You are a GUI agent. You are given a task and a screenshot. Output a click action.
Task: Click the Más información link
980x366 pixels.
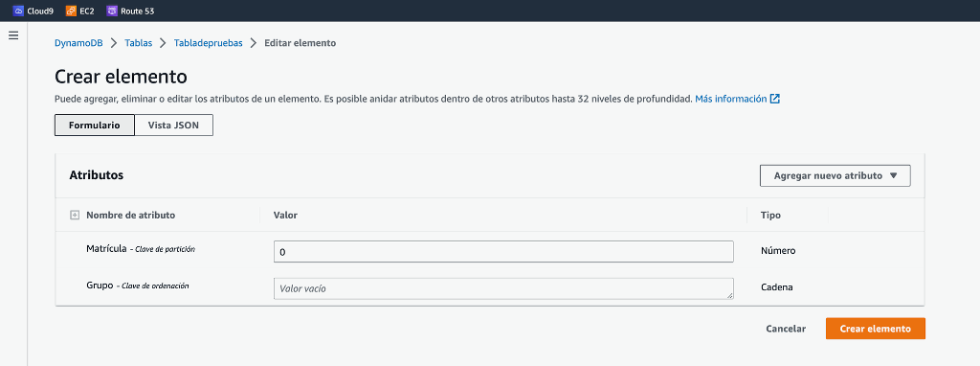coord(730,99)
